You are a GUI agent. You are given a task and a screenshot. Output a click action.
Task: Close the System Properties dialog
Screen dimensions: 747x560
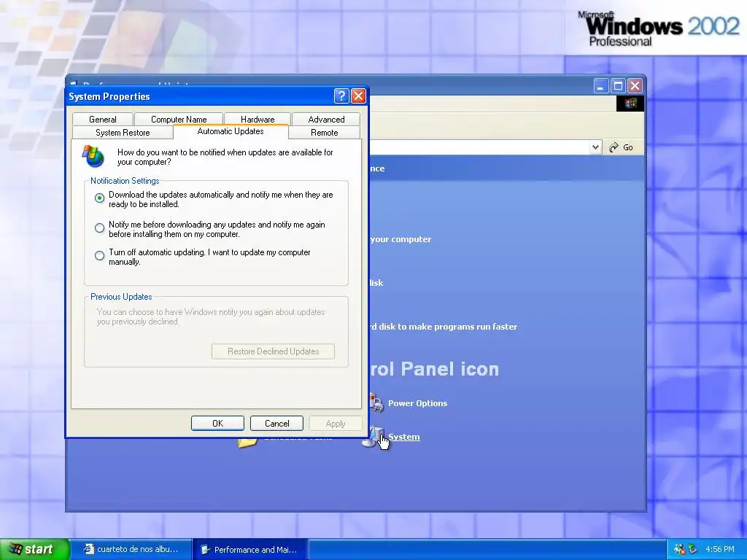coord(358,96)
